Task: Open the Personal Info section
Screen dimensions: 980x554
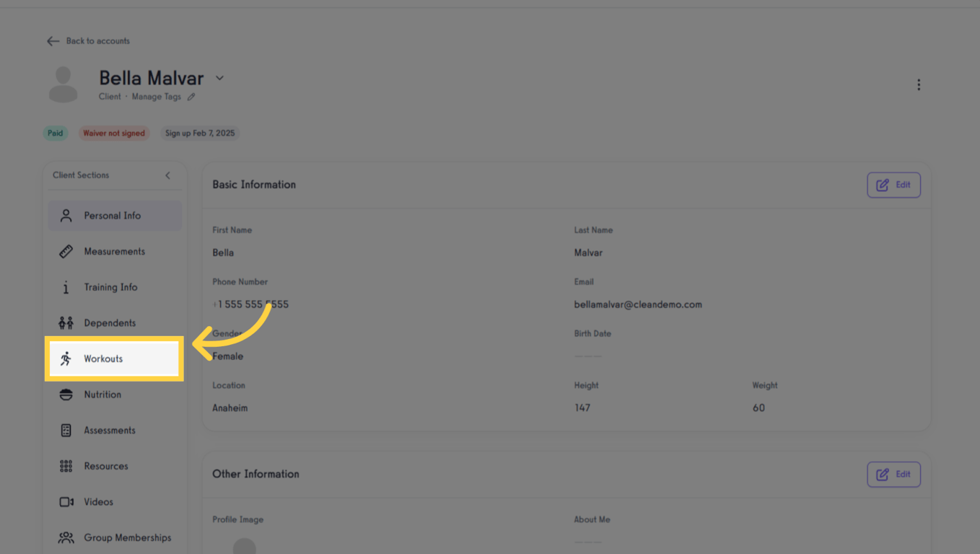Action: click(x=114, y=216)
